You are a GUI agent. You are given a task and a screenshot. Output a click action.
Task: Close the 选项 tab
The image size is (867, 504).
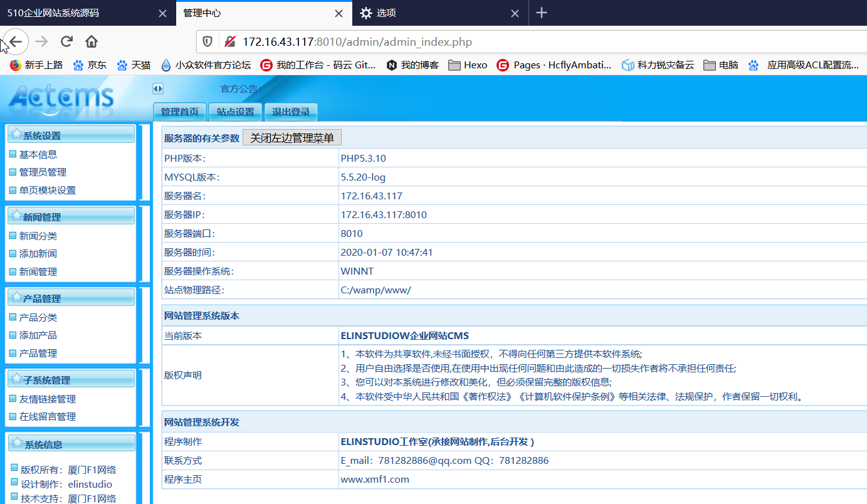coord(515,13)
